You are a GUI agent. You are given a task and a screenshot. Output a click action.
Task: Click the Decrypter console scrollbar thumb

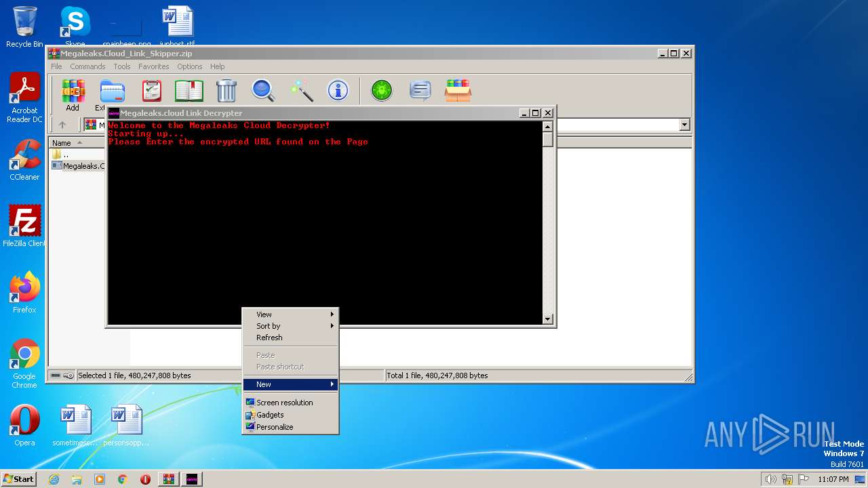pos(548,140)
